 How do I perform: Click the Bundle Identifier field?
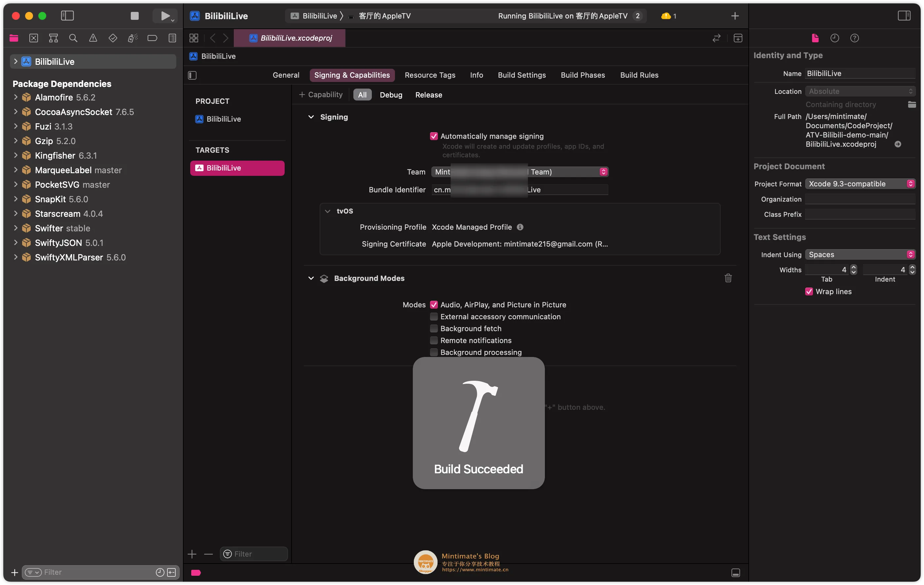click(519, 189)
